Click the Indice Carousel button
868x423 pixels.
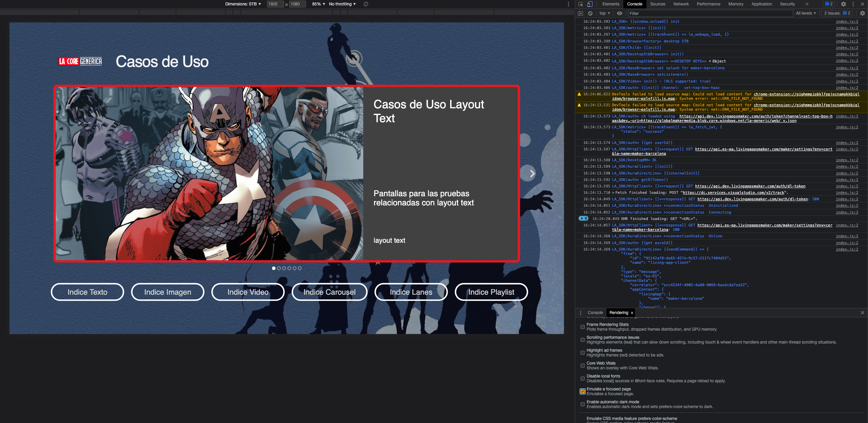pos(329,292)
